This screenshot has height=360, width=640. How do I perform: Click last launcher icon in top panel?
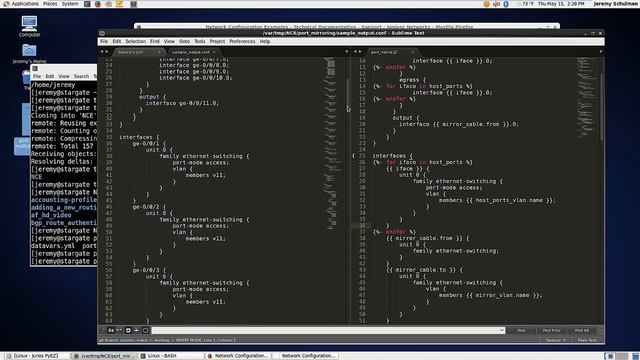coord(133,4)
